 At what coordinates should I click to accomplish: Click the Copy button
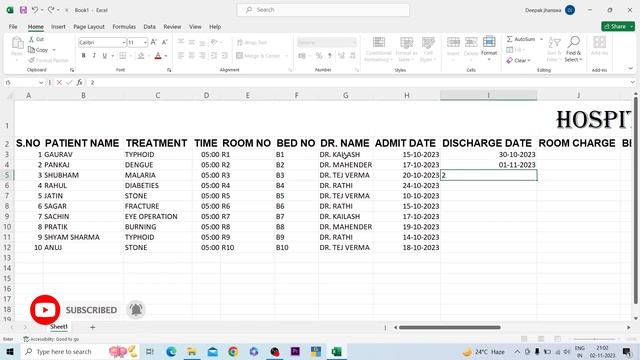38,50
